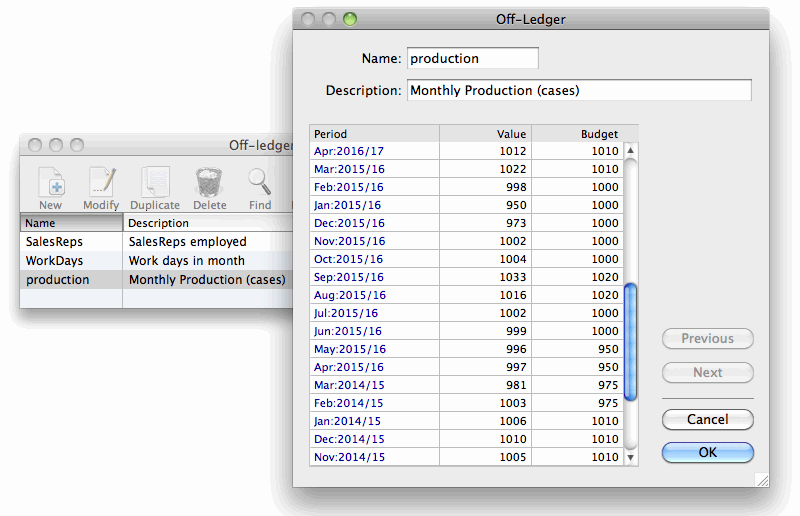
Task: Click the Mar:2015/16 period cell
Action: pyautogui.click(x=374, y=169)
